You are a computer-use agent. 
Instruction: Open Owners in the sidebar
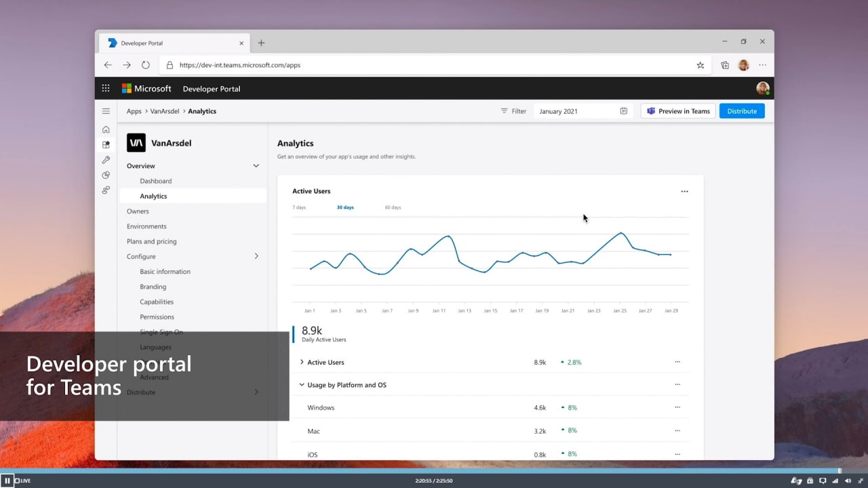click(x=138, y=211)
